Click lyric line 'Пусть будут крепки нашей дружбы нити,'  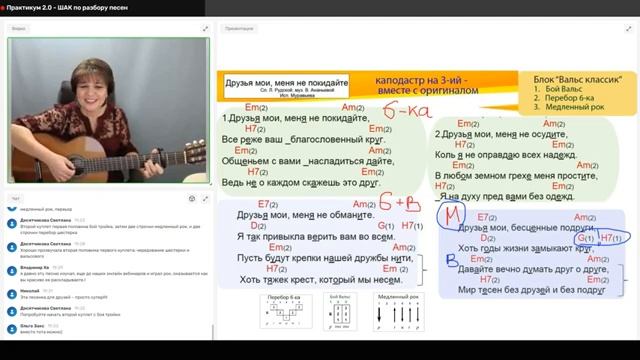click(x=325, y=258)
